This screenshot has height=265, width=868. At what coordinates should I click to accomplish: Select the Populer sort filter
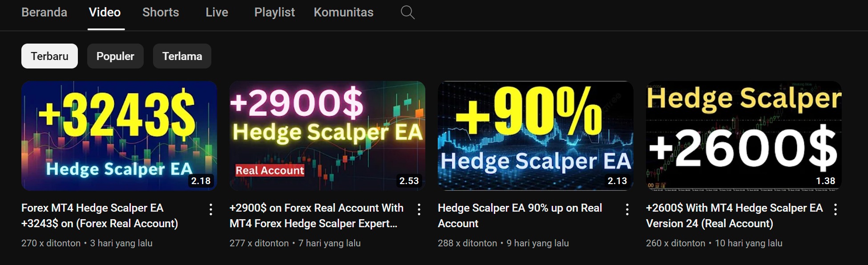pyautogui.click(x=115, y=56)
